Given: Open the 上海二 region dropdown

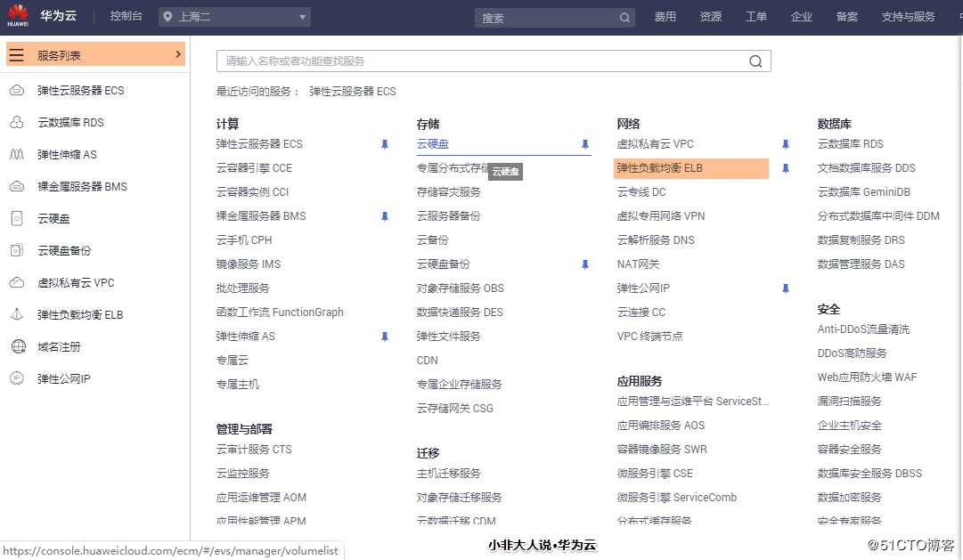Looking at the screenshot, I should coord(234,17).
